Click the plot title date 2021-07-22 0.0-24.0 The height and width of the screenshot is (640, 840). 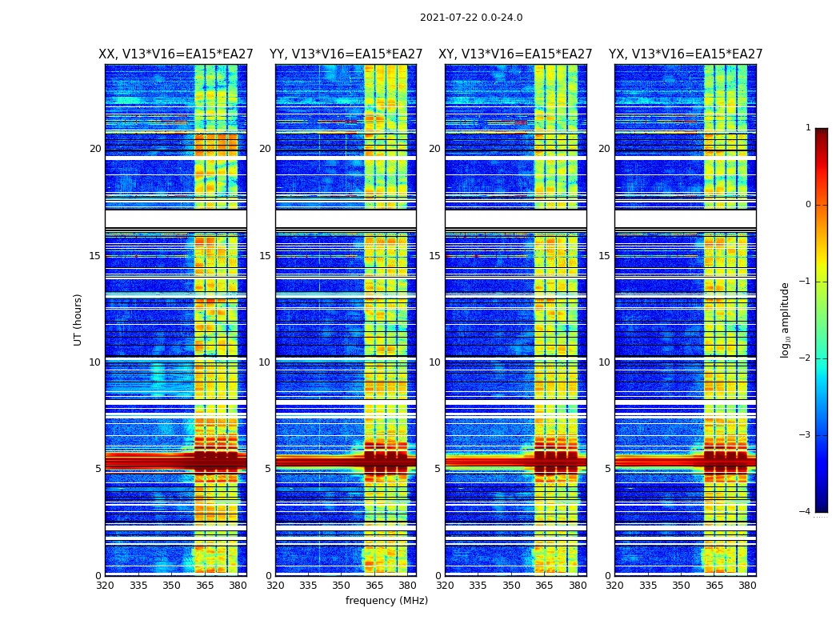tap(471, 18)
